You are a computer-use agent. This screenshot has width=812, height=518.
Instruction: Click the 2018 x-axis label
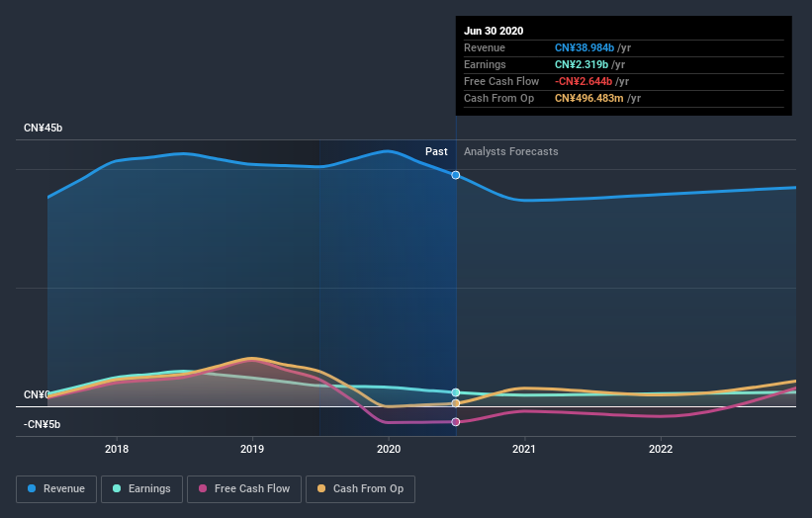(117, 449)
